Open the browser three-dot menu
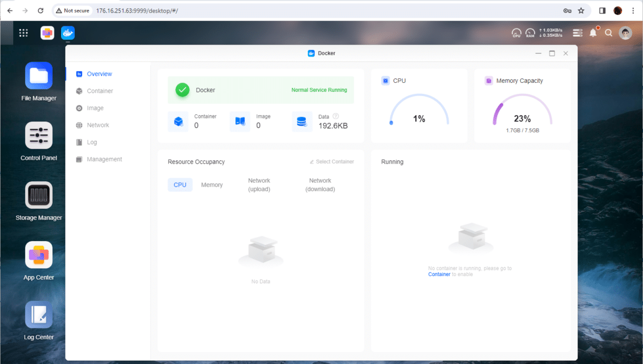The image size is (643, 364). point(633,10)
